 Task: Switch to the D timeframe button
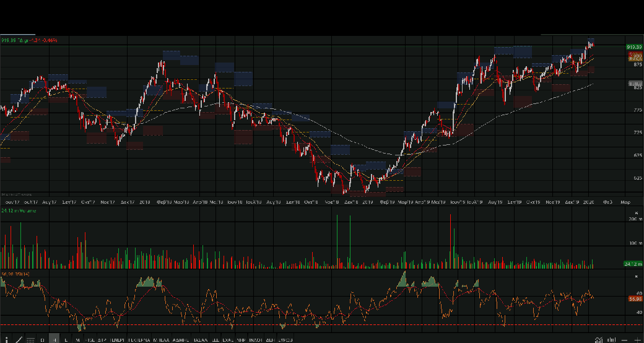point(42,339)
